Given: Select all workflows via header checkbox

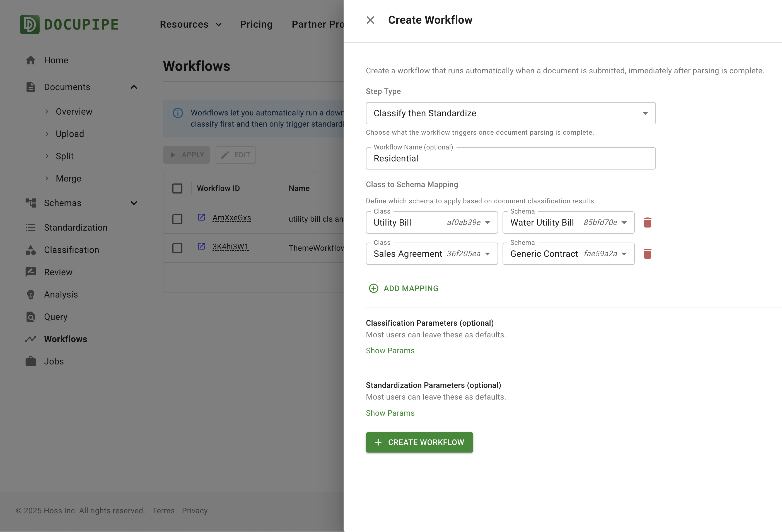Looking at the screenshot, I should [177, 188].
